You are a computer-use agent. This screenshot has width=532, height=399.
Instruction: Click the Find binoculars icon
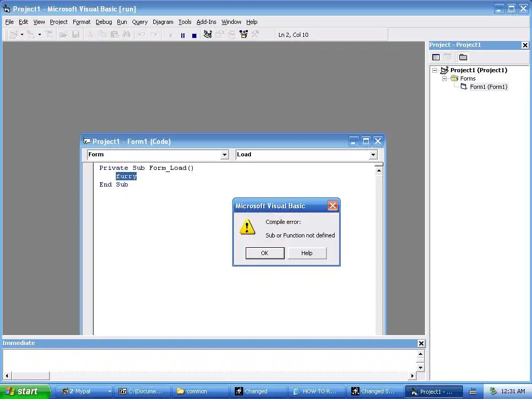coord(127,35)
